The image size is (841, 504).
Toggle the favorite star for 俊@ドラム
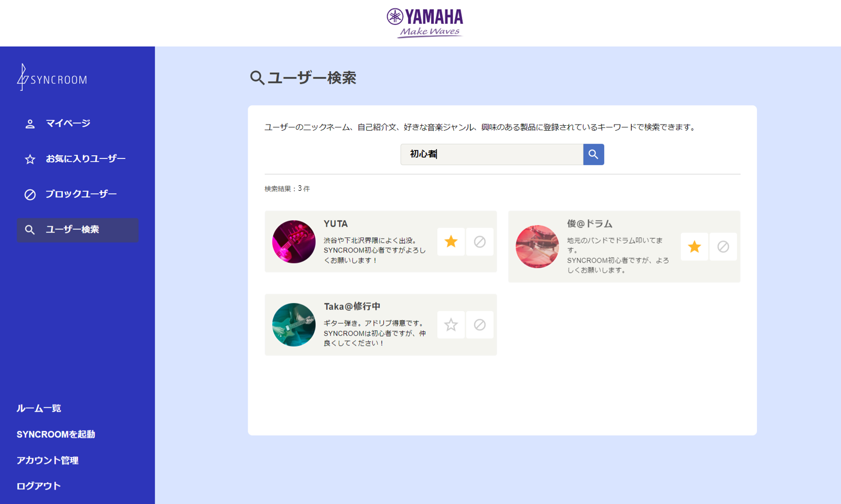(694, 246)
